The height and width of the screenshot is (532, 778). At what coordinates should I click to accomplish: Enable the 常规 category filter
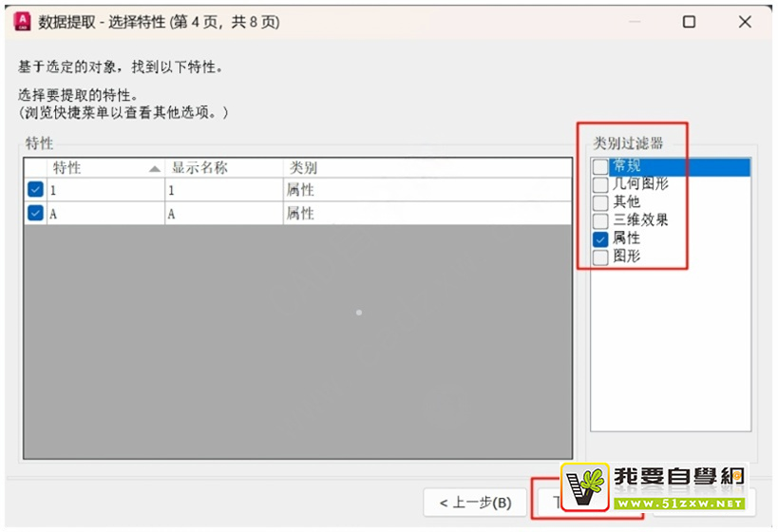[x=600, y=167]
